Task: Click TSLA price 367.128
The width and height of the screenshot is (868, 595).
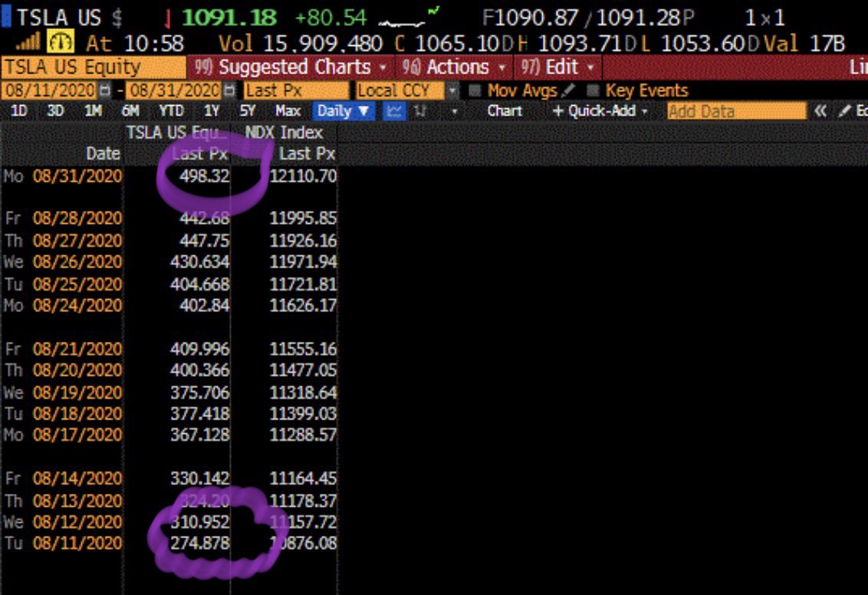Action: pos(200,435)
